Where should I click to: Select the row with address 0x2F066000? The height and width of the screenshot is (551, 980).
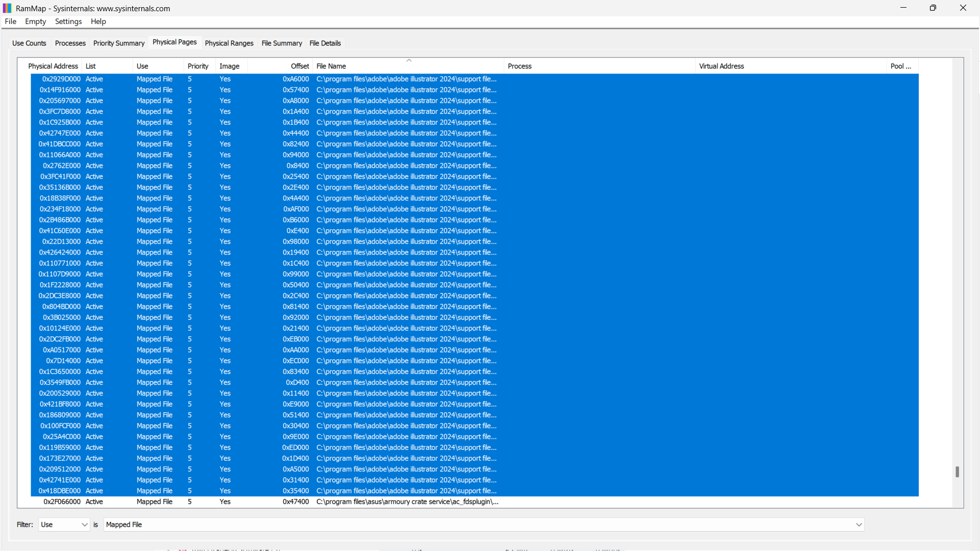click(204, 502)
